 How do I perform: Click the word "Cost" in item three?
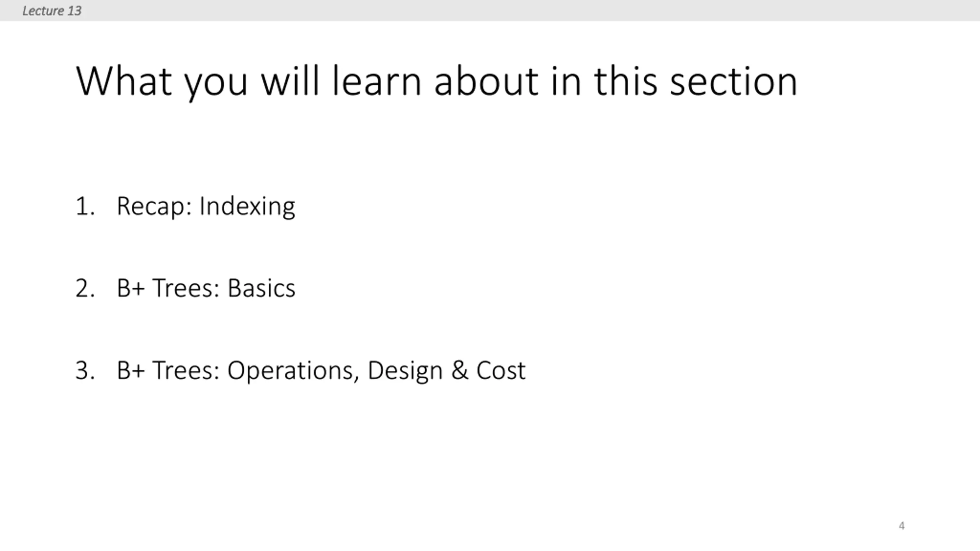pyautogui.click(x=501, y=370)
